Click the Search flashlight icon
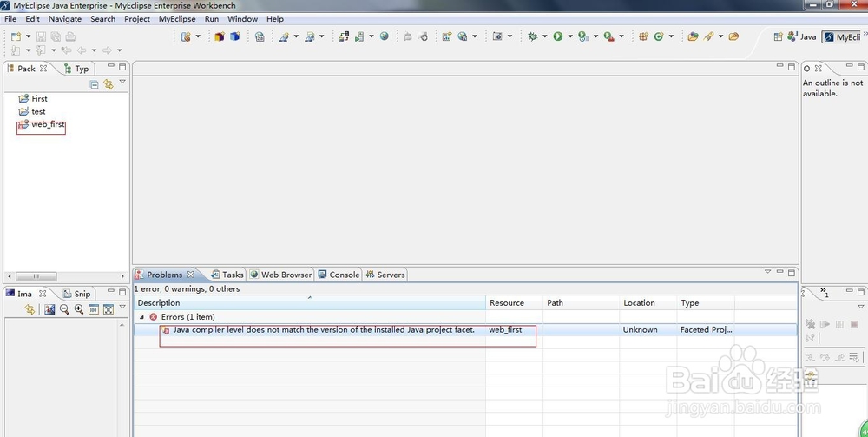This screenshot has width=868, height=437. click(708, 36)
